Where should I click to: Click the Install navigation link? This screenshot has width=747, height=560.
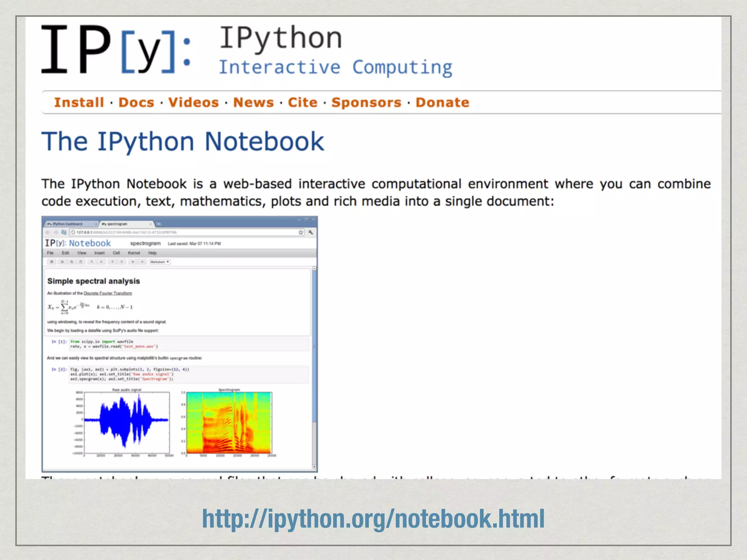click(x=79, y=102)
